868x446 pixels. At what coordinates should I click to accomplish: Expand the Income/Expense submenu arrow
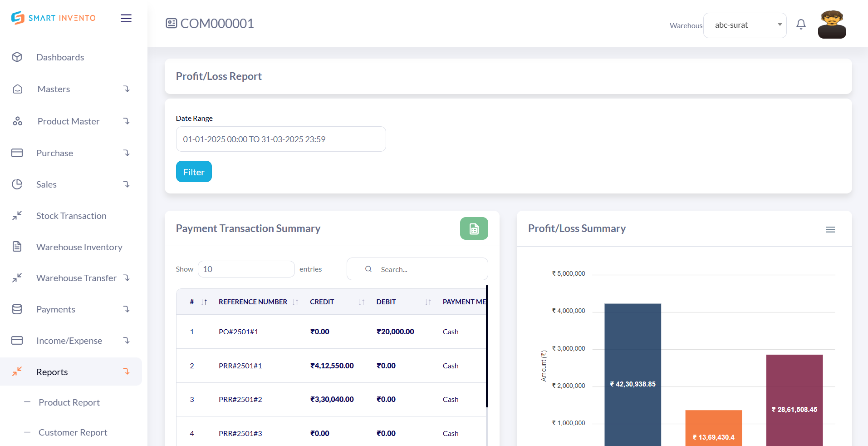click(127, 341)
